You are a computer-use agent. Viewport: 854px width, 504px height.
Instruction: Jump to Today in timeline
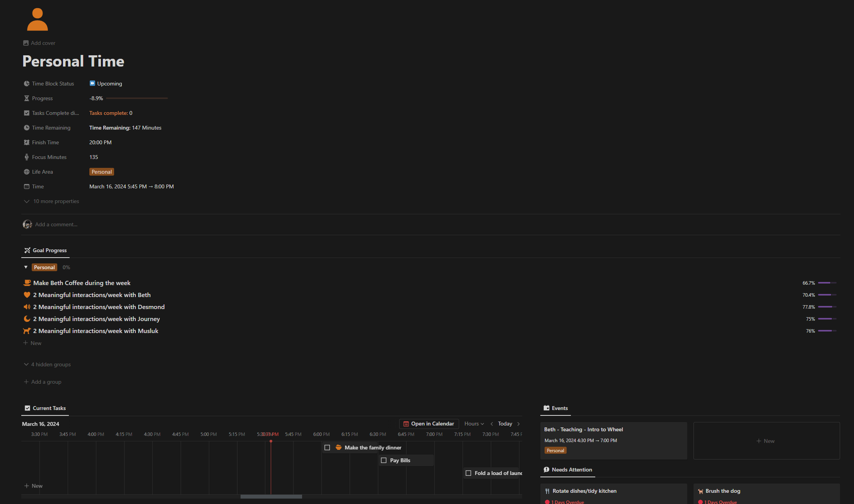coord(505,424)
